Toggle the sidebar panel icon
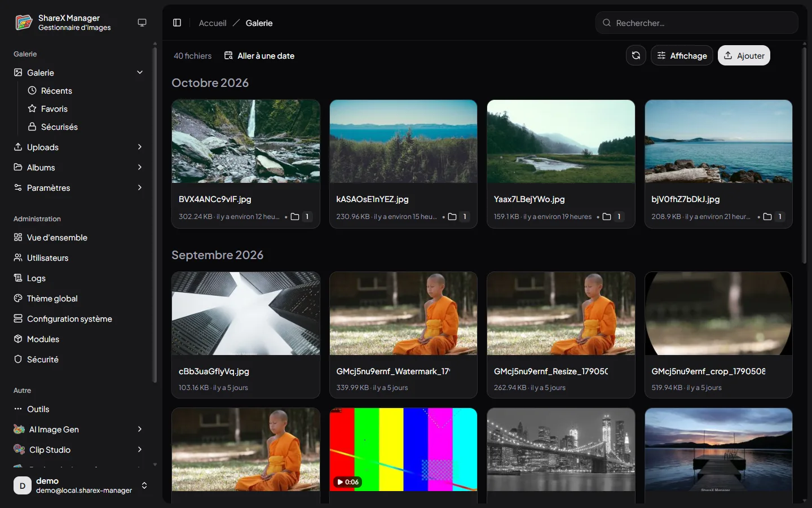This screenshot has width=812, height=508. [x=177, y=23]
